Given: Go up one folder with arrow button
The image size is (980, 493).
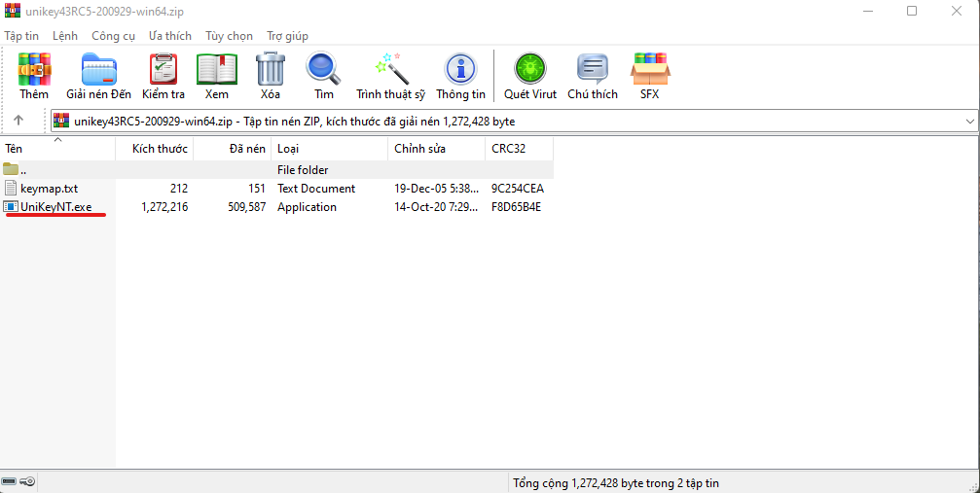Looking at the screenshot, I should (x=18, y=121).
